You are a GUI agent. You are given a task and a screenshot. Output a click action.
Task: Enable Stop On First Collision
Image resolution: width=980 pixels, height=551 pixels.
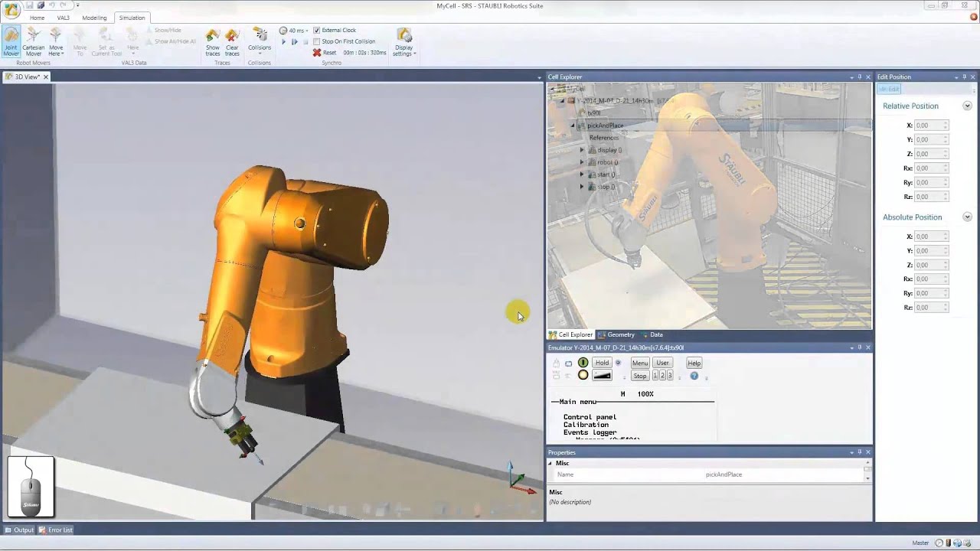[317, 41]
